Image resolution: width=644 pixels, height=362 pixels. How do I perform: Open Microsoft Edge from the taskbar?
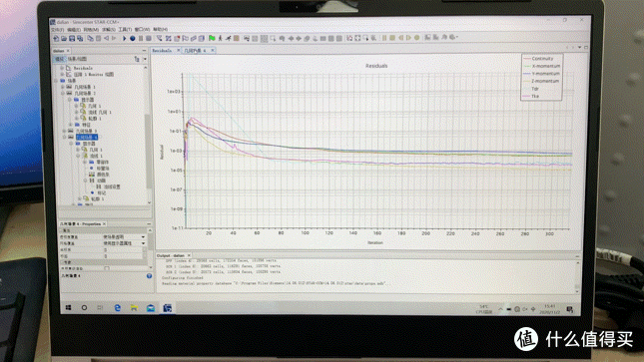[118, 308]
